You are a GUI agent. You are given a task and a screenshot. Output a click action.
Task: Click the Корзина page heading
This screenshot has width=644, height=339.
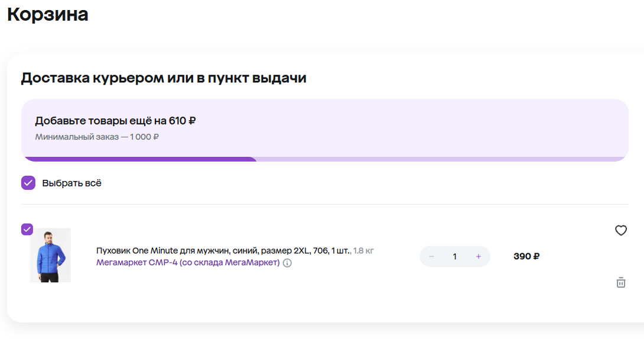coord(48,14)
